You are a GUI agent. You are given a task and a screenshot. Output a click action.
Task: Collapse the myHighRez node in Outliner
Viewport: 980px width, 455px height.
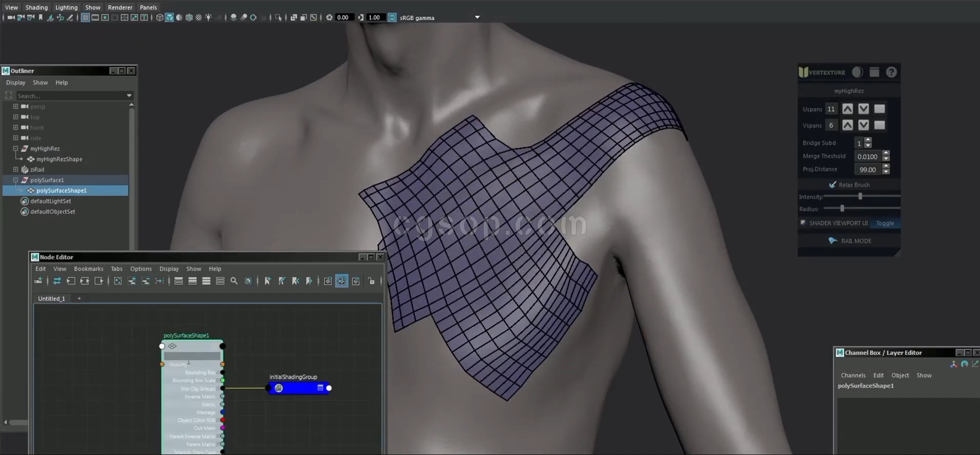tap(15, 148)
